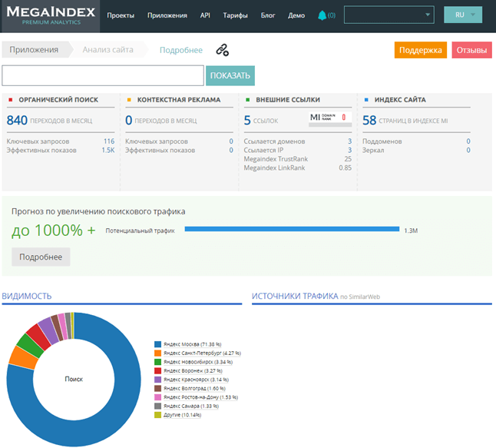The width and height of the screenshot is (496, 448).
Task: Click the add-link chain icon
Action: pos(223,50)
